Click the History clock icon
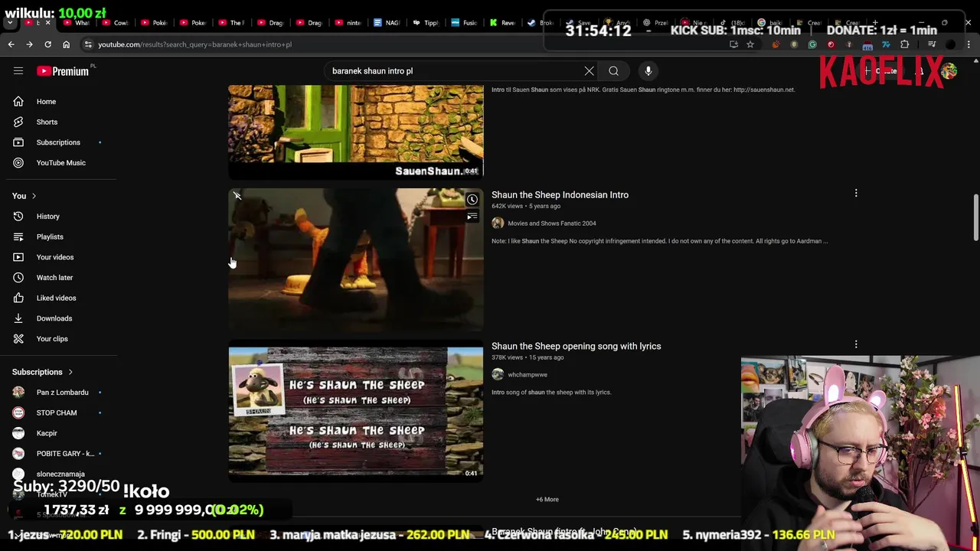 tap(18, 217)
